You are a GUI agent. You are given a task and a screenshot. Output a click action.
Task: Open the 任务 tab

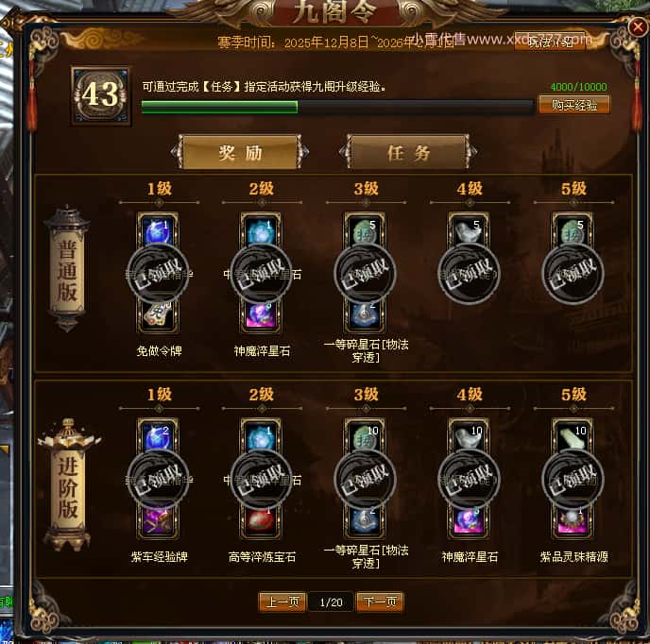point(408,152)
